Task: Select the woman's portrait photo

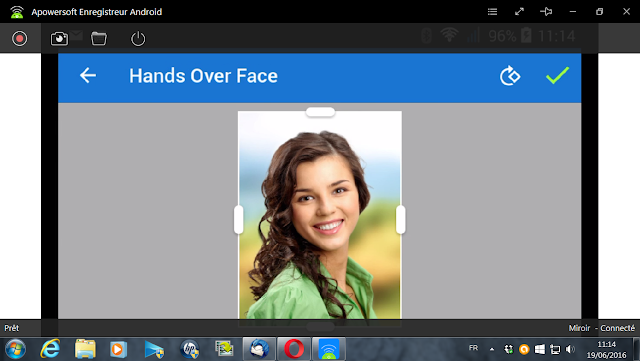Action: click(x=320, y=215)
